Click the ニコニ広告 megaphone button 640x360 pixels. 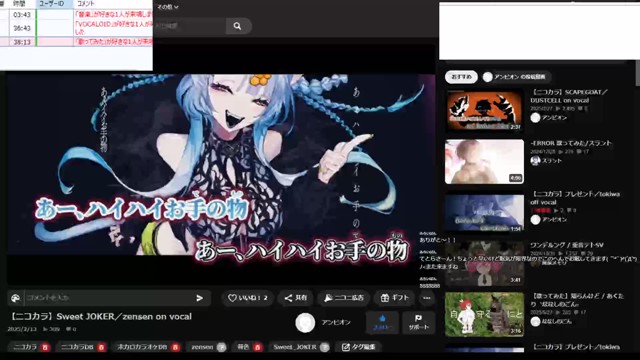(344, 298)
